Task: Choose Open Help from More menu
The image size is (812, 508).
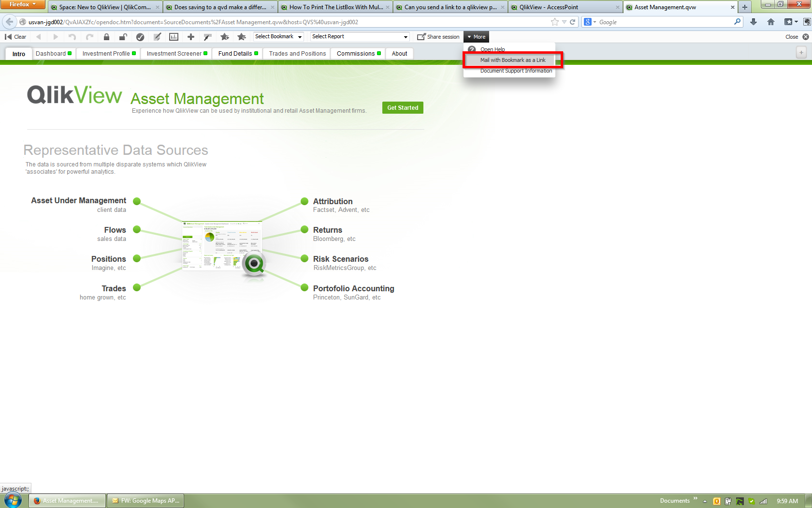Action: 493,49
